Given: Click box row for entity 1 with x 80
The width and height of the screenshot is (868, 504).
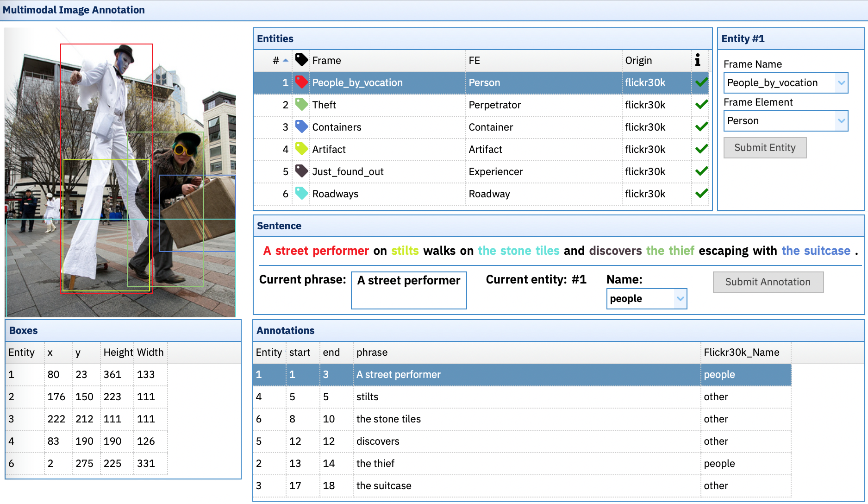Looking at the screenshot, I should point(87,374).
